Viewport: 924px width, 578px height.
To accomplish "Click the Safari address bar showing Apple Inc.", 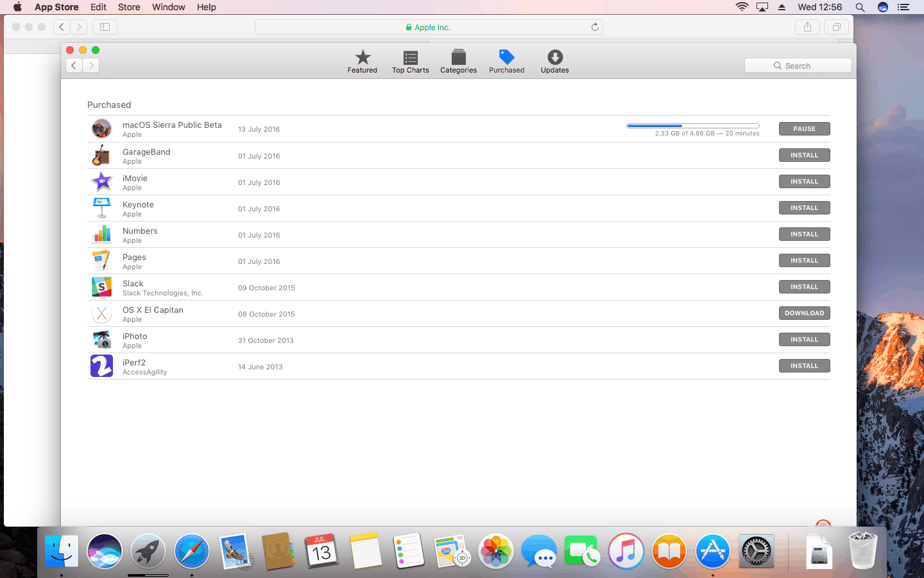I will click(x=429, y=27).
